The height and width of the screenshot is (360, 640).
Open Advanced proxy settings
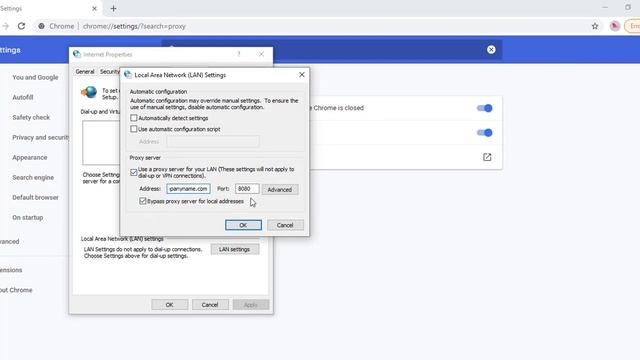[280, 189]
